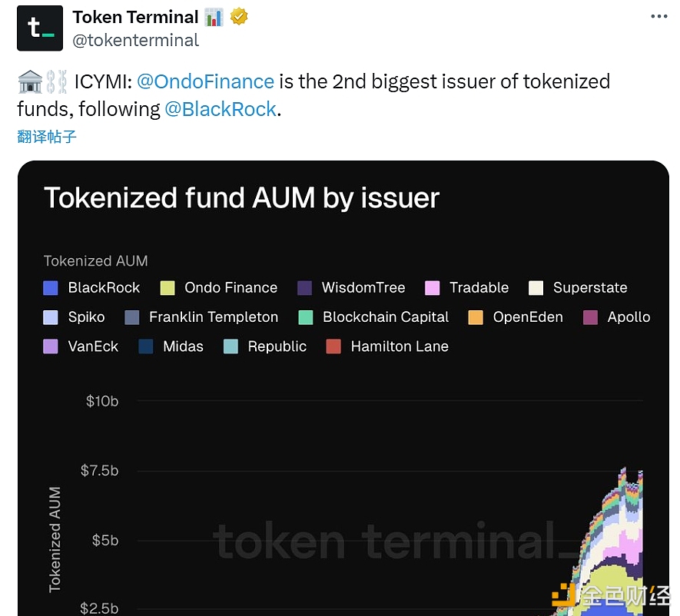
Task: Click the gold verified badge icon
Action: (239, 17)
